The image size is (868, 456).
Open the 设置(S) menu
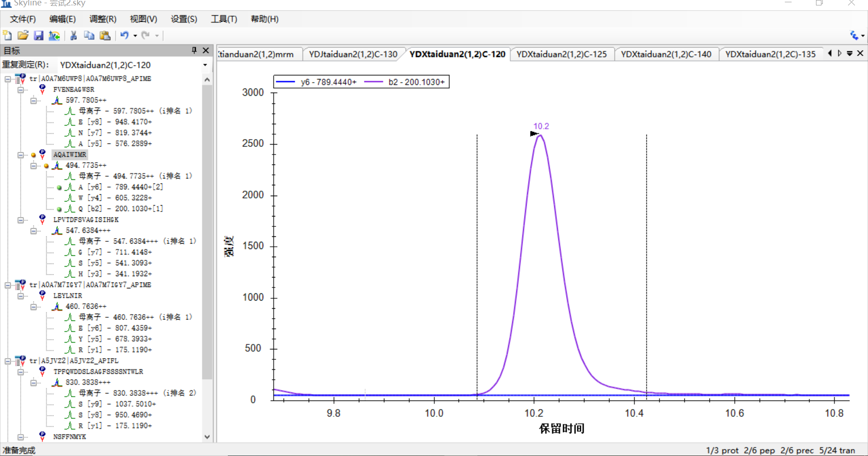tap(184, 19)
